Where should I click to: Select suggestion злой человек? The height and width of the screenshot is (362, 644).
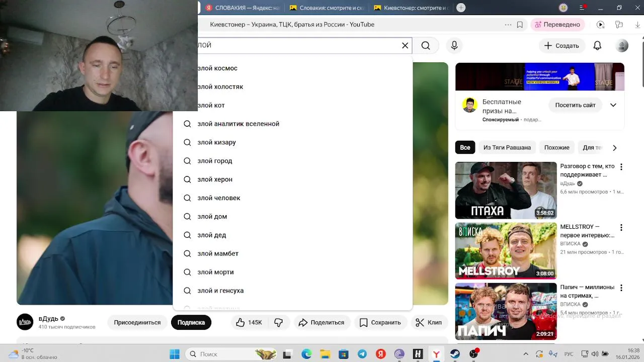click(293, 198)
